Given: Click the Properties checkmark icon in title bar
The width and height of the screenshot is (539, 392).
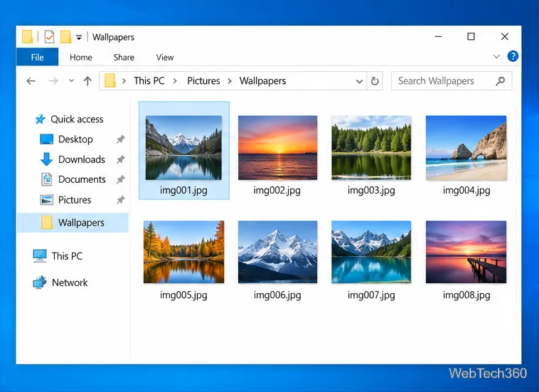Looking at the screenshot, I should pos(49,37).
